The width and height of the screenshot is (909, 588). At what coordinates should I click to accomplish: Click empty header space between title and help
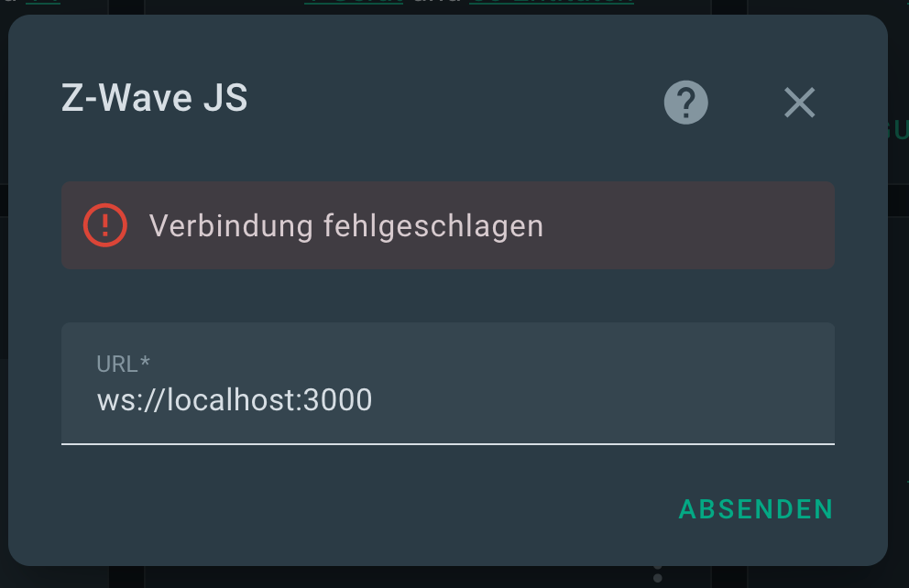[458, 101]
